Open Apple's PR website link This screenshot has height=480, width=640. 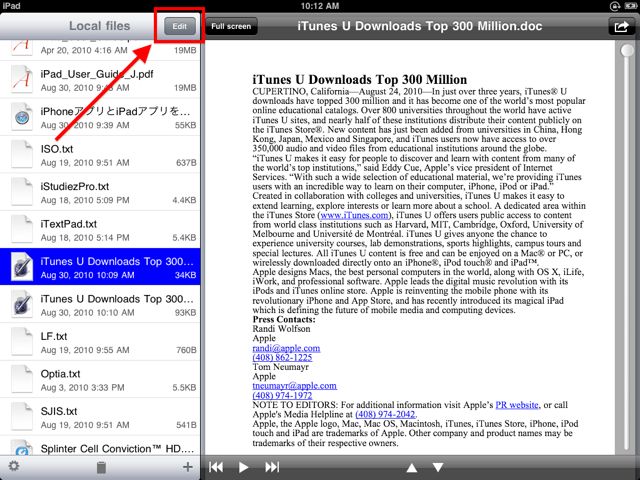click(x=517, y=405)
